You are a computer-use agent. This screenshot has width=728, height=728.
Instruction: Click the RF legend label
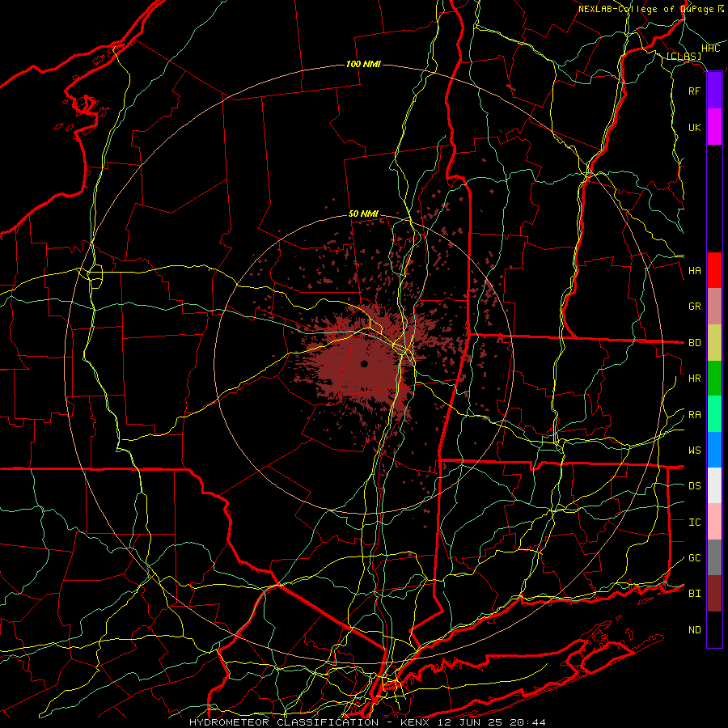(694, 91)
